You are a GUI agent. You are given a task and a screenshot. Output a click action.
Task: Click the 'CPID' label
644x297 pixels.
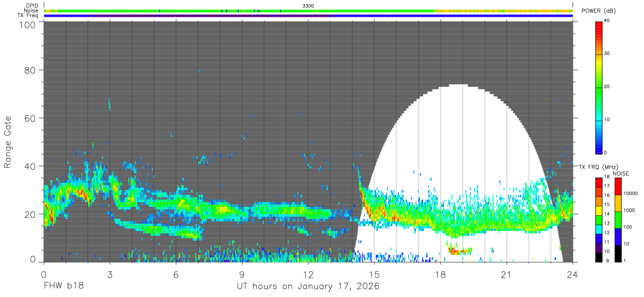coord(32,6)
